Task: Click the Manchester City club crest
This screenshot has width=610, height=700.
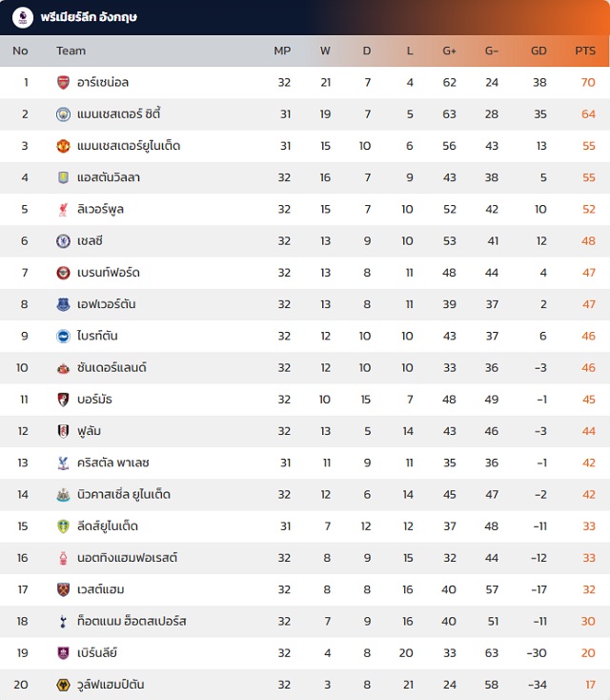Action: (63, 114)
